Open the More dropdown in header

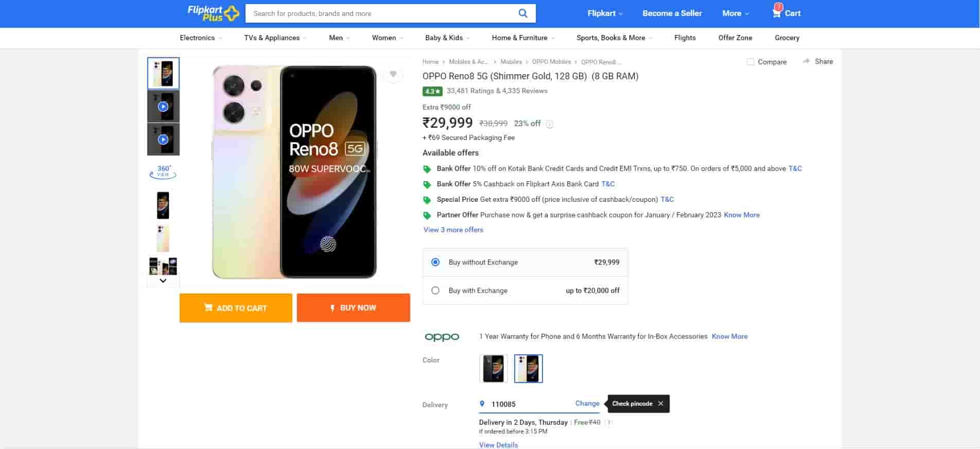coord(735,13)
